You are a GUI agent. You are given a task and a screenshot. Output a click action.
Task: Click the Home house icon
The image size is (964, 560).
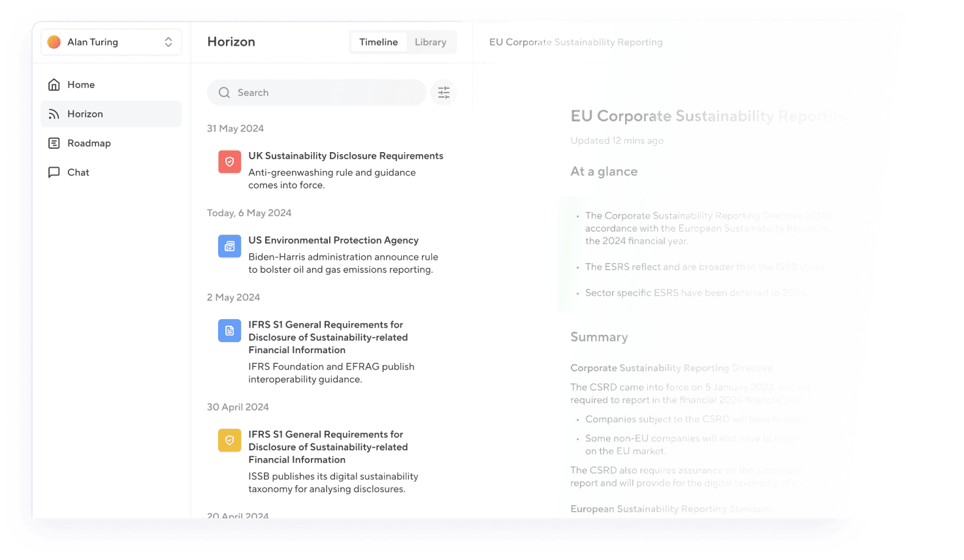(54, 85)
